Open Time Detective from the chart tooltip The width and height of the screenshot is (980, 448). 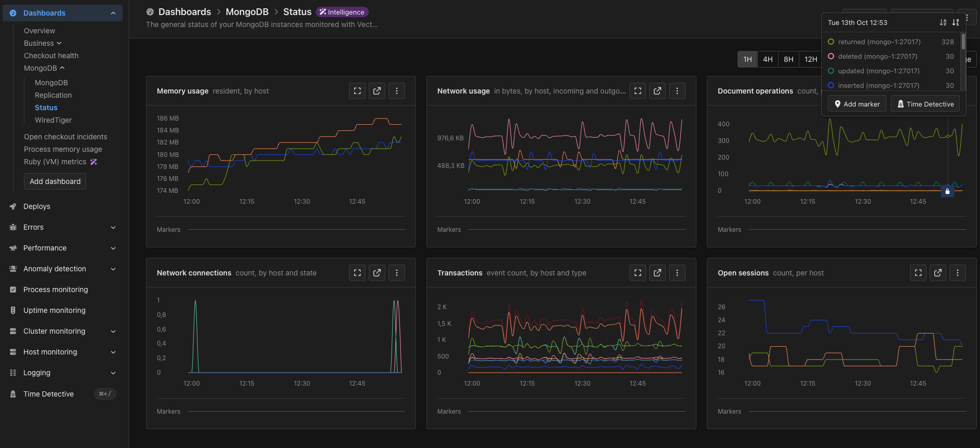[925, 104]
